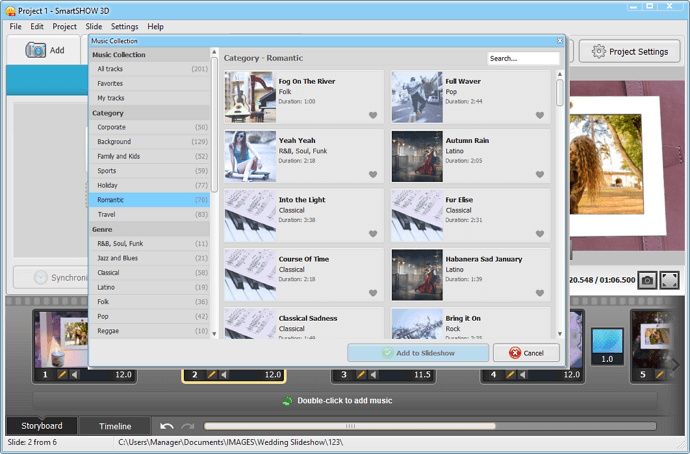Viewport: 690px width, 454px height.
Task: Open the Project menu
Action: 64,26
